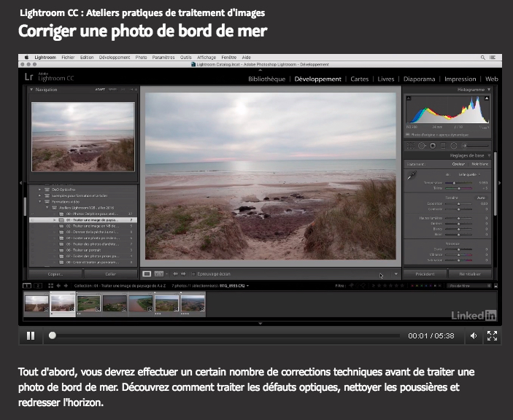
Task: Collapse the Réglages de base panel
Action: click(x=489, y=155)
